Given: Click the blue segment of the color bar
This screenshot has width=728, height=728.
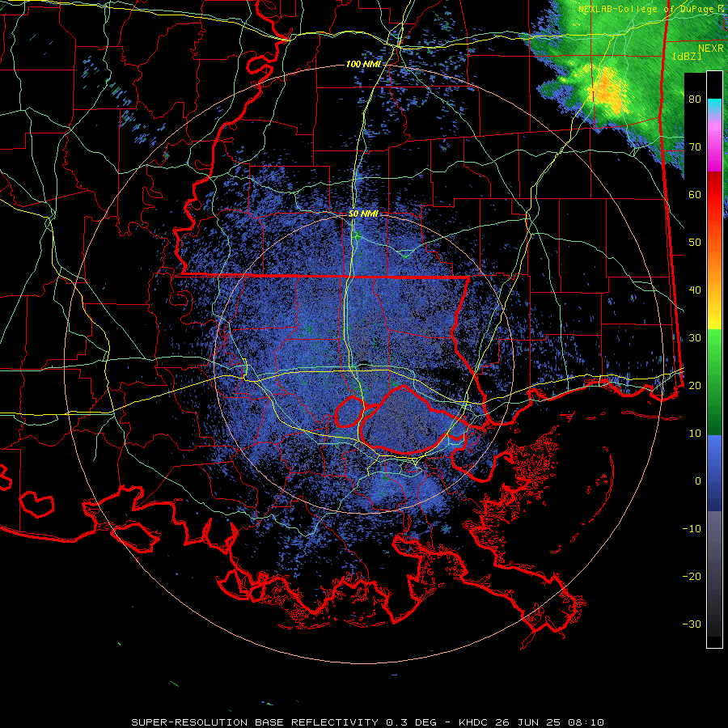Looking at the screenshot, I should pyautogui.click(x=714, y=473).
